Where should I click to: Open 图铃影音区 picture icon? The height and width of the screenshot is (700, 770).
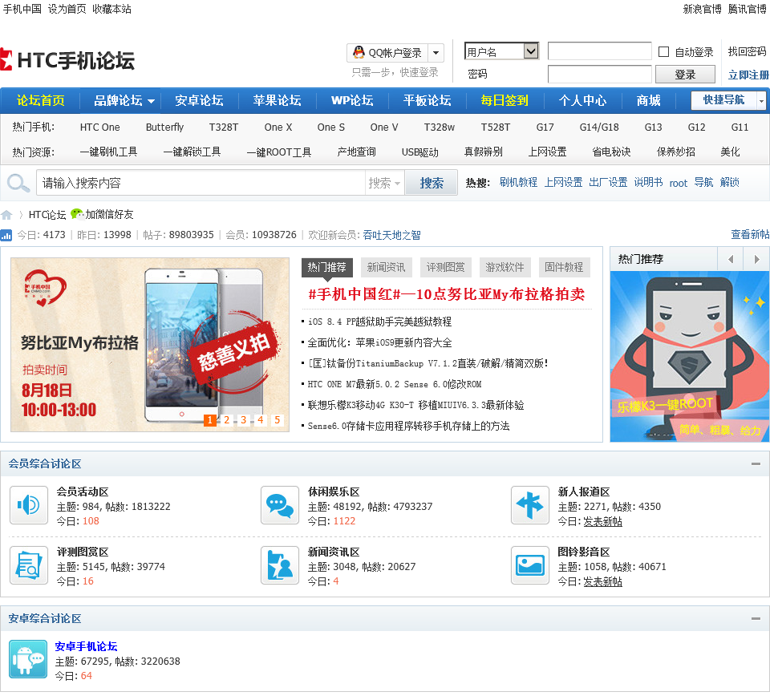click(530, 565)
